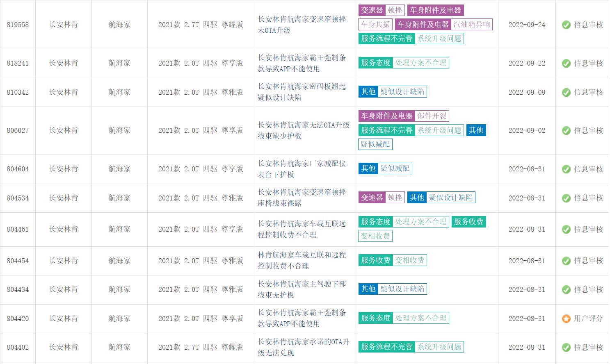Click date 2022-09-02

pyautogui.click(x=527, y=130)
